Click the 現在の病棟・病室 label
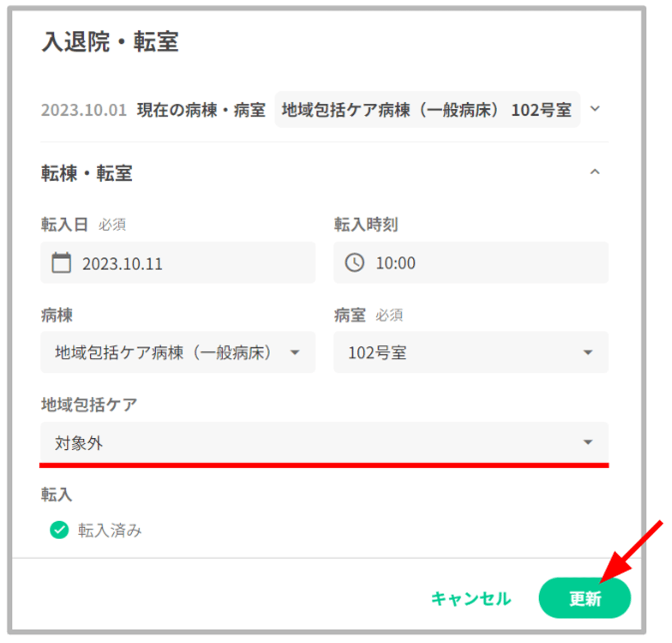 coord(201,110)
